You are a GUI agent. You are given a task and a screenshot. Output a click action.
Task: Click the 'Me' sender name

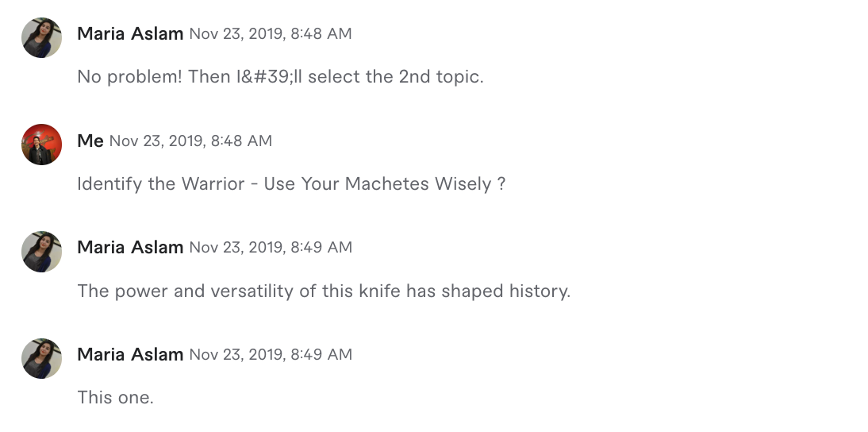90,141
